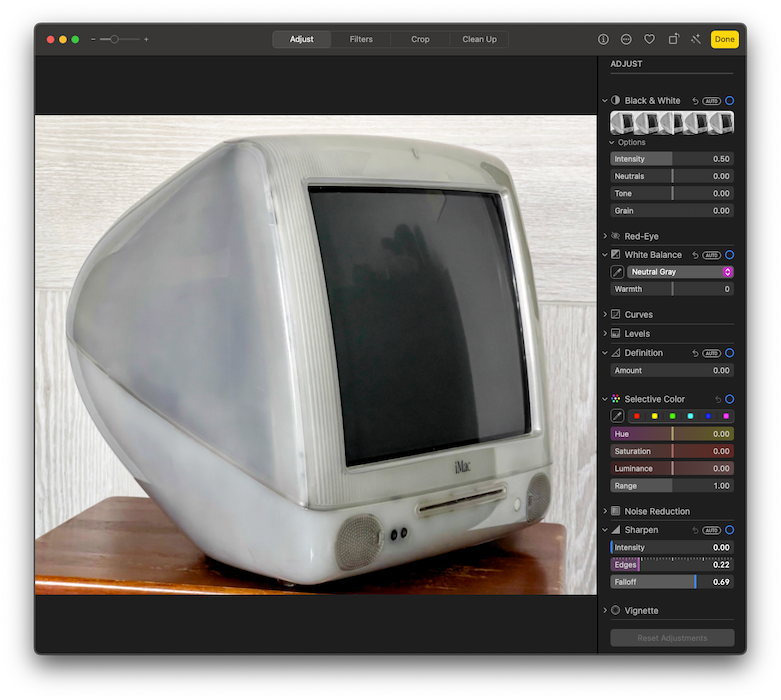The image size is (781, 700).
Task: Zoom in with the plus icon
Action: (x=146, y=39)
